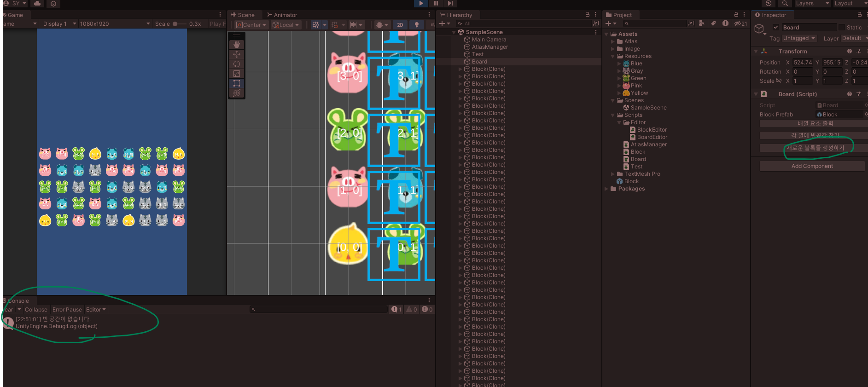868x387 pixels.
Task: Switch to the Animator tab
Action: (x=282, y=15)
